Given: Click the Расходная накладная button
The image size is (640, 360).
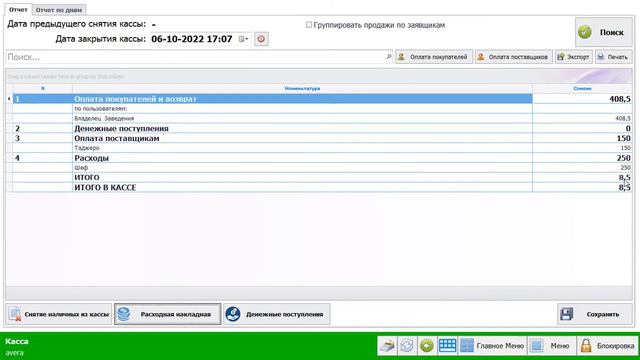Looking at the screenshot, I should click(168, 314).
